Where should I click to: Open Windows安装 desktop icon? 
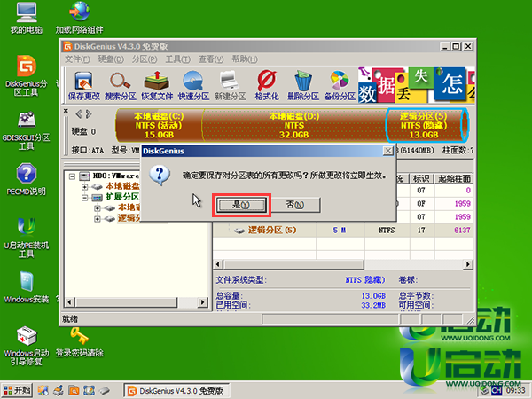26,287
